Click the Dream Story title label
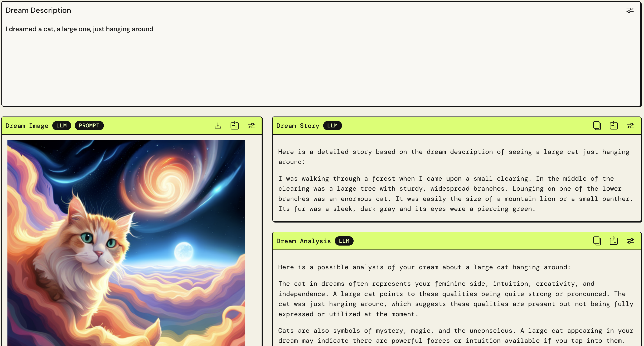Screen dimensions: 644x346 coord(298,126)
